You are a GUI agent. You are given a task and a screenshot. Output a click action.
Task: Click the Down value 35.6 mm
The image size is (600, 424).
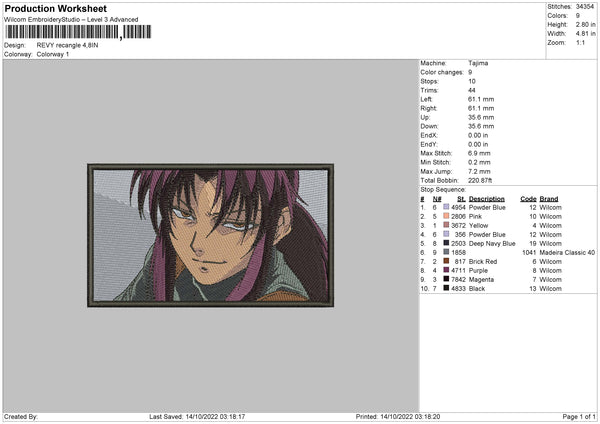pos(481,126)
